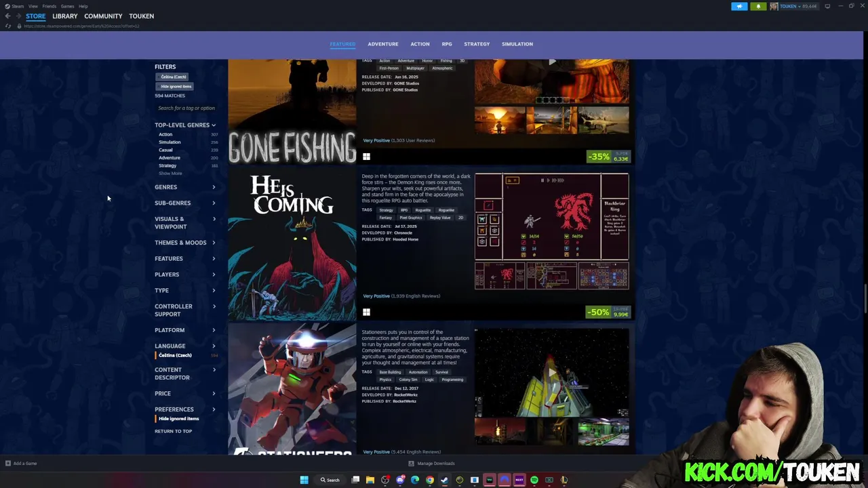This screenshot has height=488, width=868.
Task: Click the Steam browser forward arrow
Action: [x=18, y=16]
